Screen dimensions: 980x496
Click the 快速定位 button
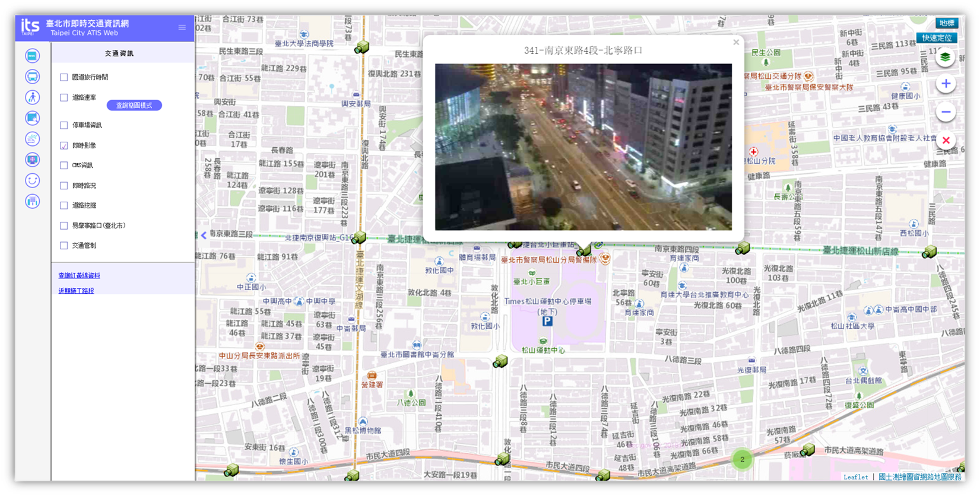(937, 38)
